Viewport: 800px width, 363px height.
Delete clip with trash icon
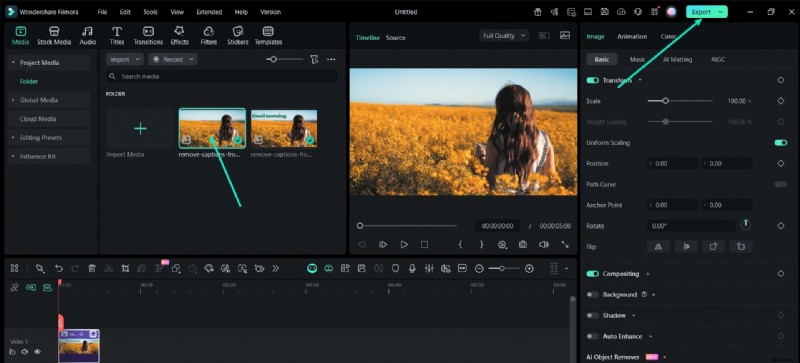92,269
